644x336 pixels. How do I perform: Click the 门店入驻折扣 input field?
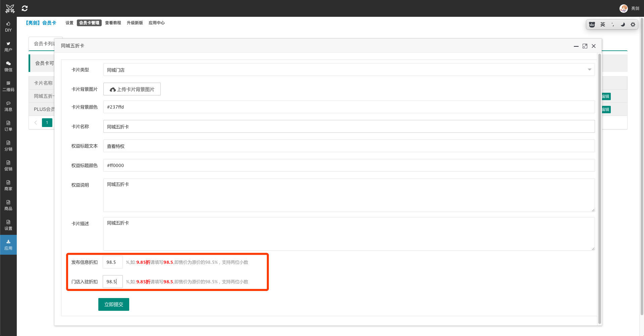(x=113, y=282)
